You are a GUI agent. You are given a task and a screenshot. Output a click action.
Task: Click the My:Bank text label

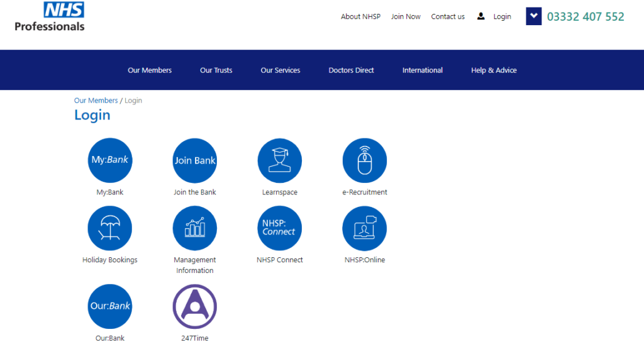109,192
